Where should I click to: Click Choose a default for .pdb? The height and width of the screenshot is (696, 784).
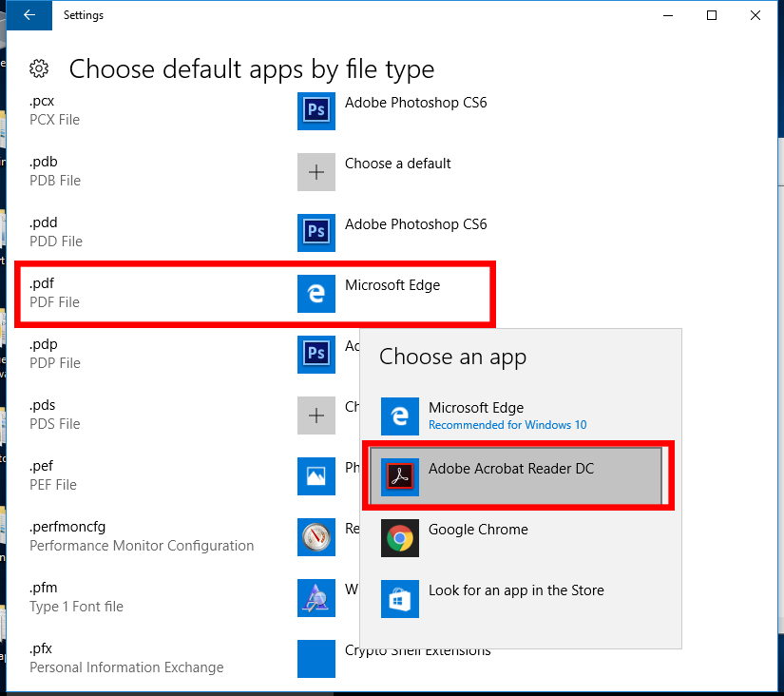(397, 164)
